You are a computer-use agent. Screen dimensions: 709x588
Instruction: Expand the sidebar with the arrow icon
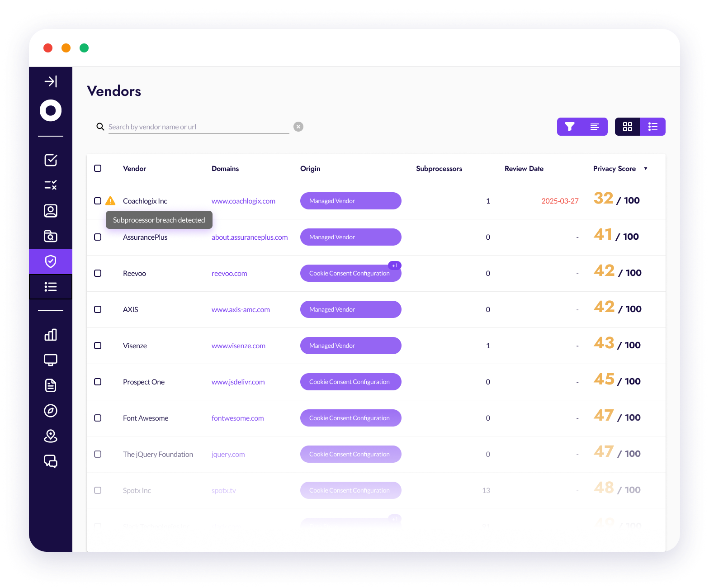pos(51,81)
